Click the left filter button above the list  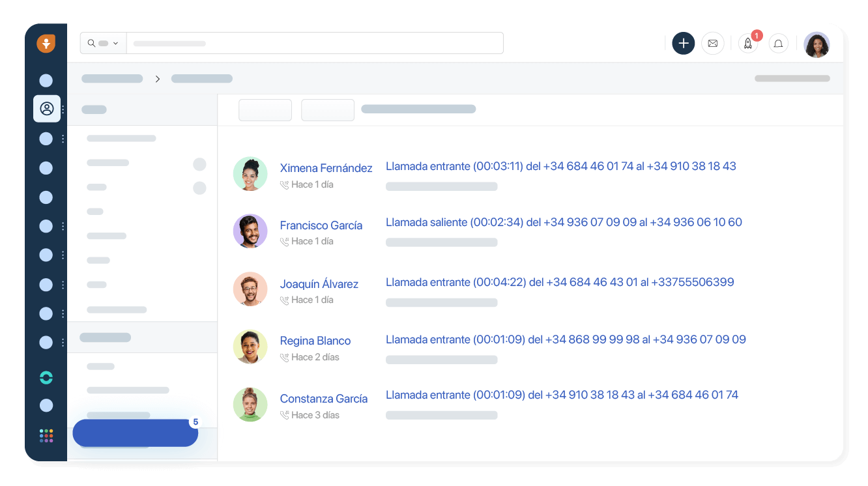[x=265, y=110]
